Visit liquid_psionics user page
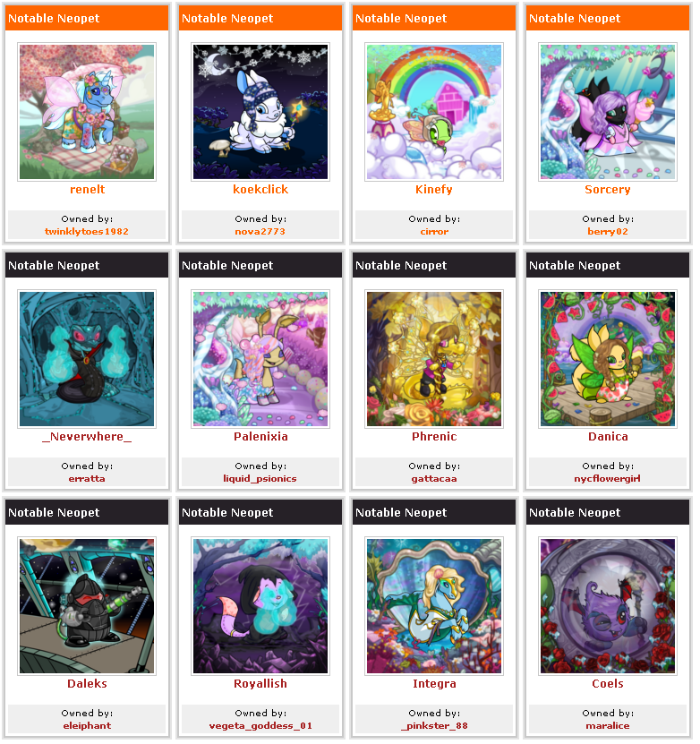The width and height of the screenshot is (700, 744). [260, 480]
